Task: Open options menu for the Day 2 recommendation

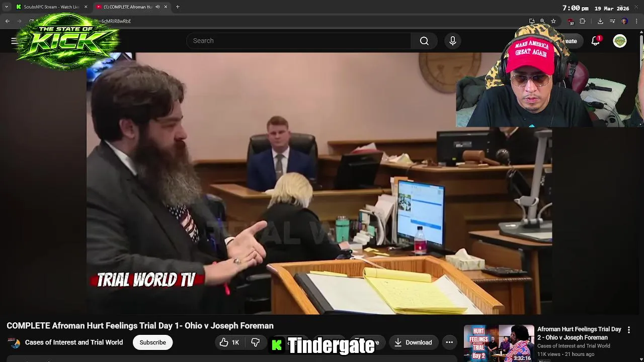Action: coord(629,330)
